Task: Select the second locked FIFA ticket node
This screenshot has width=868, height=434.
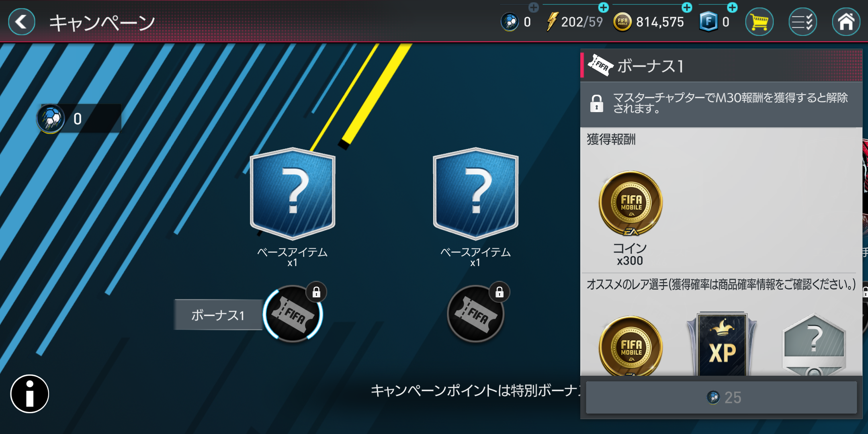Action: point(476,314)
